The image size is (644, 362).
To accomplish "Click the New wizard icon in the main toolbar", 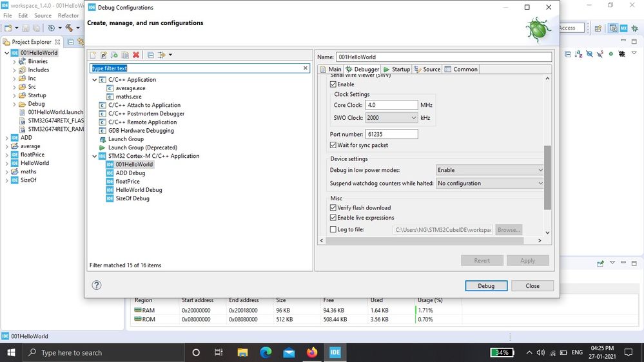I will (8, 28).
